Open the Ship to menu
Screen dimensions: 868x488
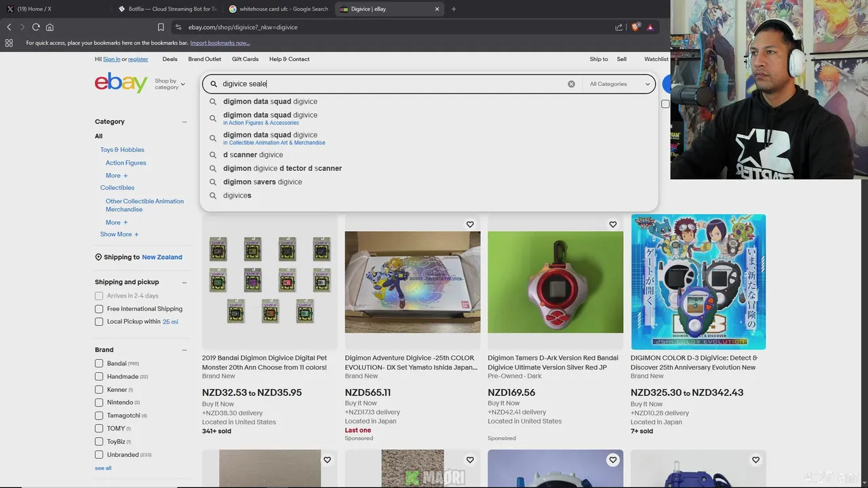(599, 59)
